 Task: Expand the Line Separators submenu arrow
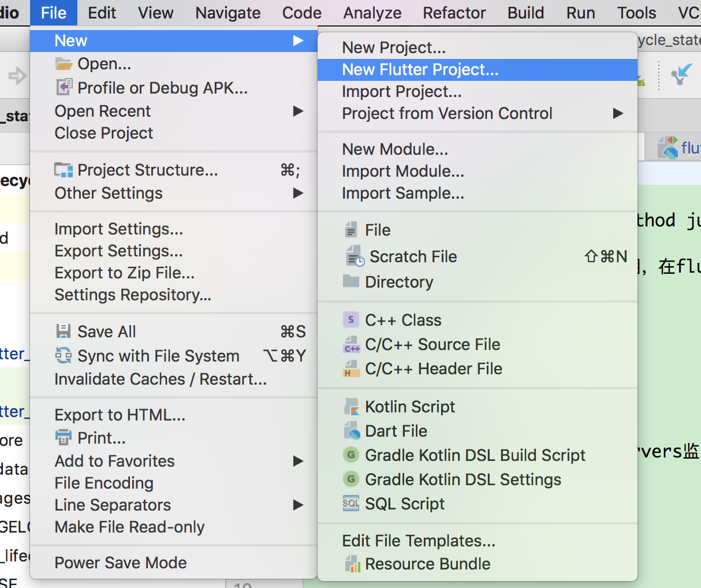click(298, 505)
